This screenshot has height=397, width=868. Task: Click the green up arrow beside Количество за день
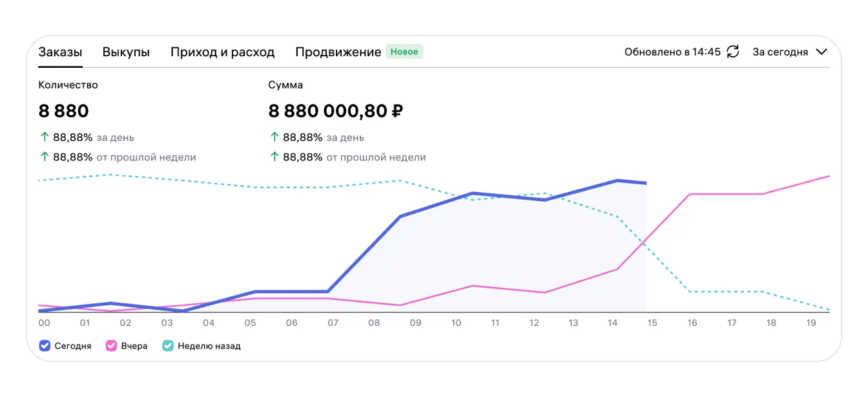[44, 137]
